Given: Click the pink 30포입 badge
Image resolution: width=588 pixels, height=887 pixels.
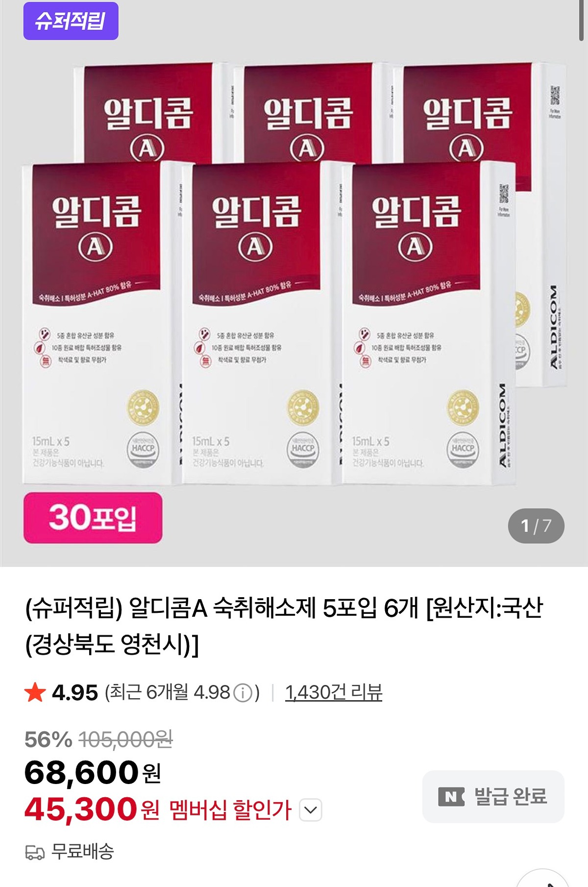Looking at the screenshot, I should (x=93, y=518).
